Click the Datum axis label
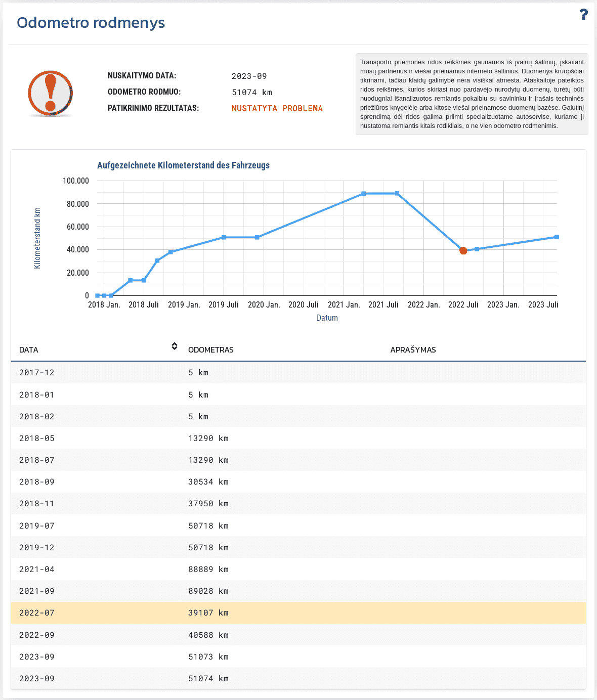 327,318
